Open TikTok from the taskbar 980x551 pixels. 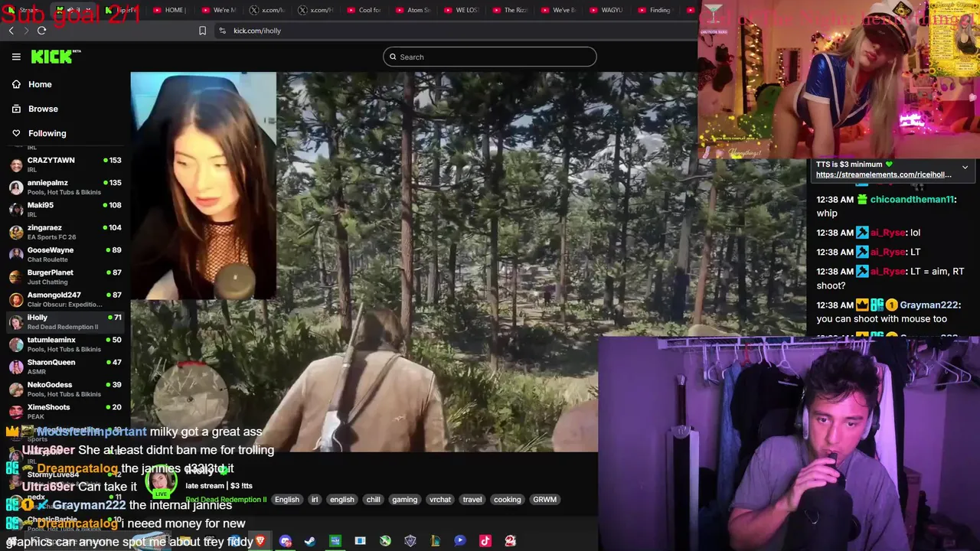[485, 541]
